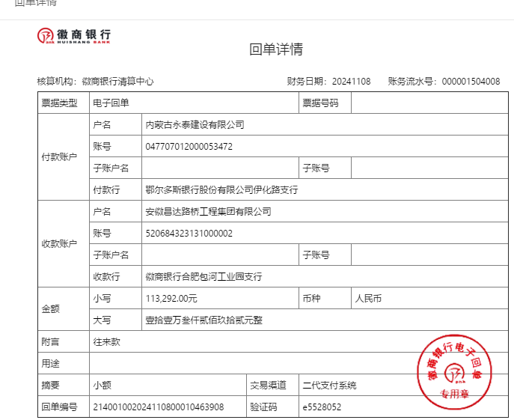The image size is (514, 420).
Task: Click the 往来款 remark cell
Action: click(x=106, y=341)
